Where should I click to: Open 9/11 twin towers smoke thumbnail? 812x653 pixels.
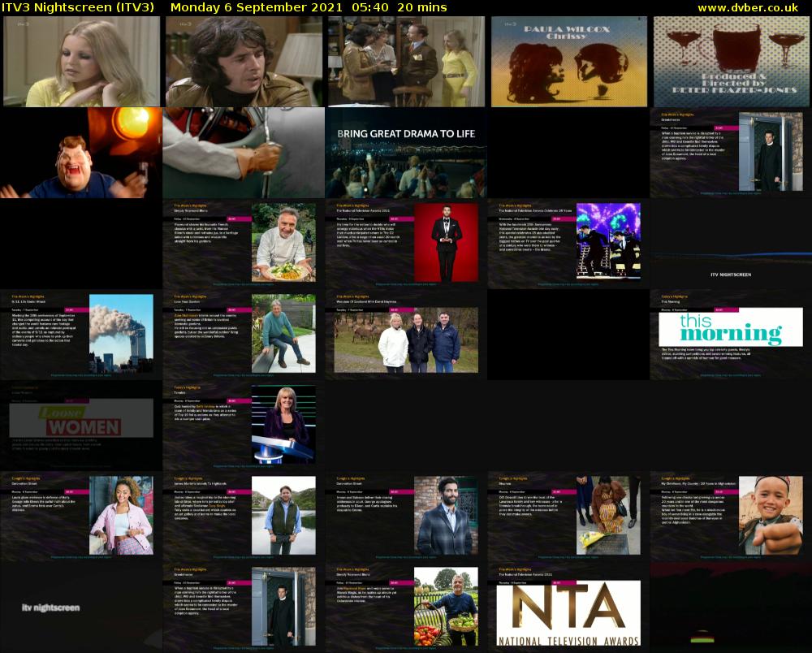click(x=81, y=335)
